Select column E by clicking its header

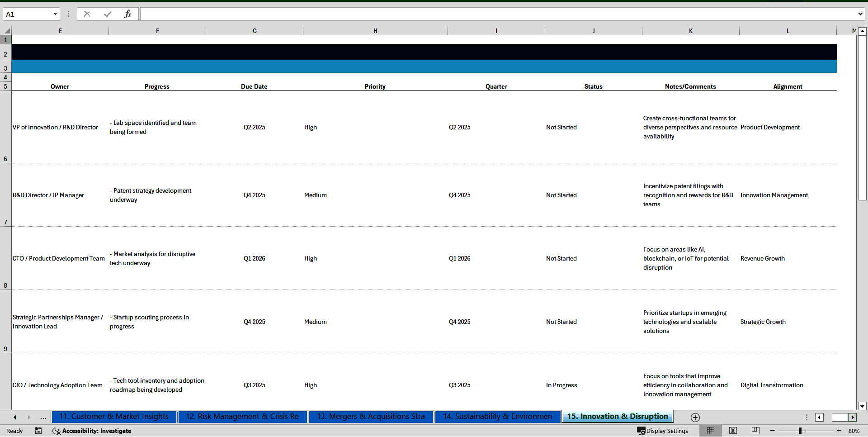coord(60,30)
